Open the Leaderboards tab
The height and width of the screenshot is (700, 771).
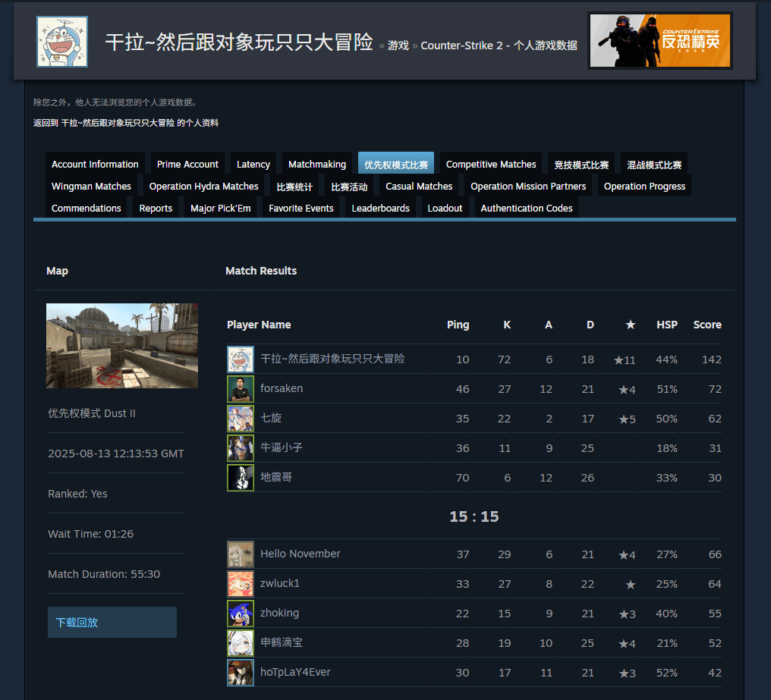click(380, 209)
